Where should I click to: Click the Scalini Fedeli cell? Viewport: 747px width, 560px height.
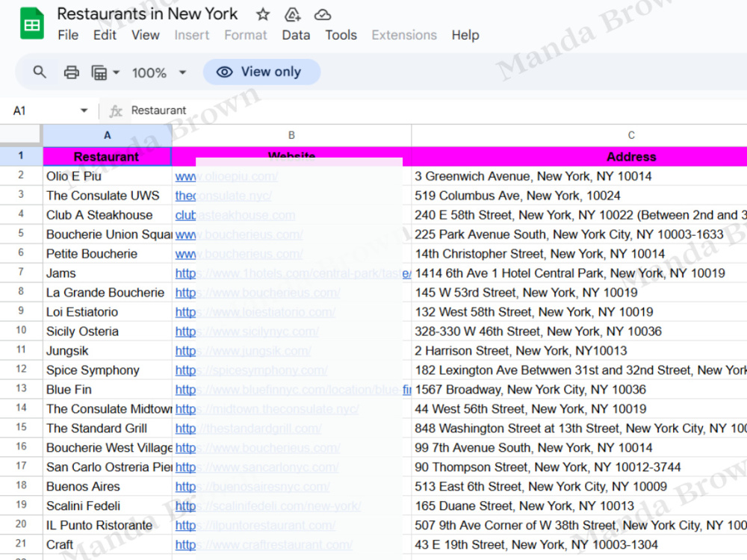[x=107, y=506]
